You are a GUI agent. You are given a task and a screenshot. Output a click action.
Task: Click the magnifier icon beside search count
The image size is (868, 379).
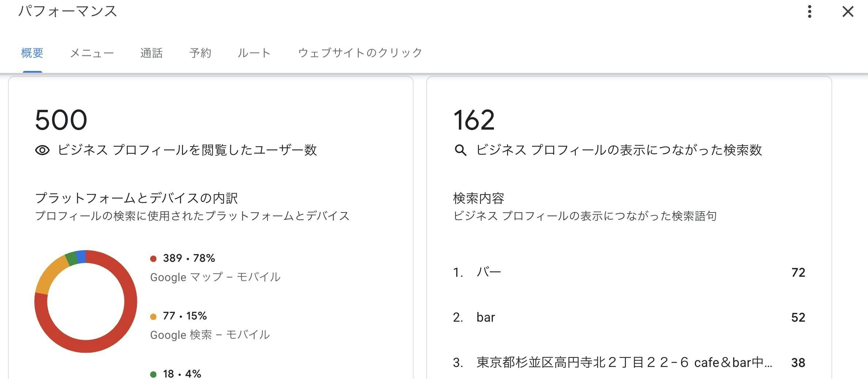click(460, 150)
